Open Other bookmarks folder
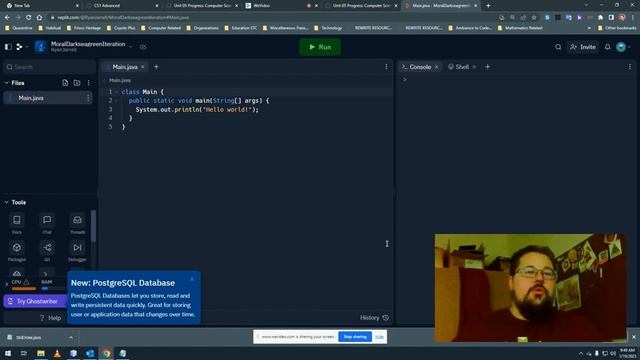Viewport: 640px width, 360px height. (617, 28)
